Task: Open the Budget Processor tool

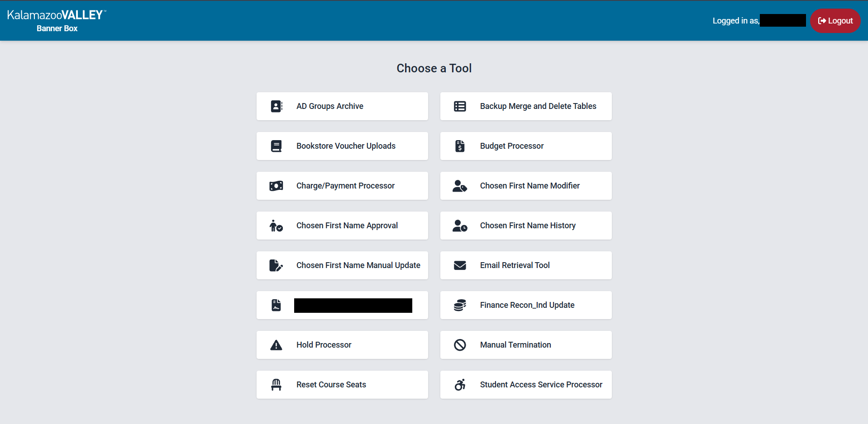Action: click(526, 146)
